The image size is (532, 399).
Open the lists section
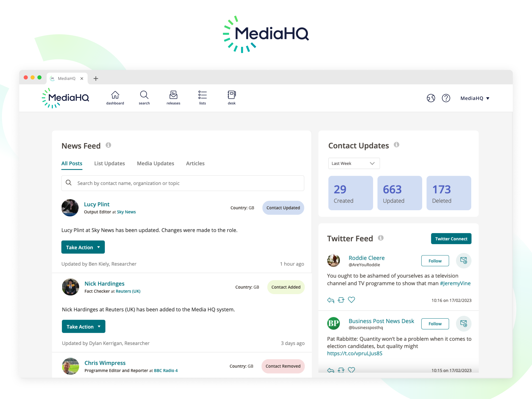tap(202, 97)
